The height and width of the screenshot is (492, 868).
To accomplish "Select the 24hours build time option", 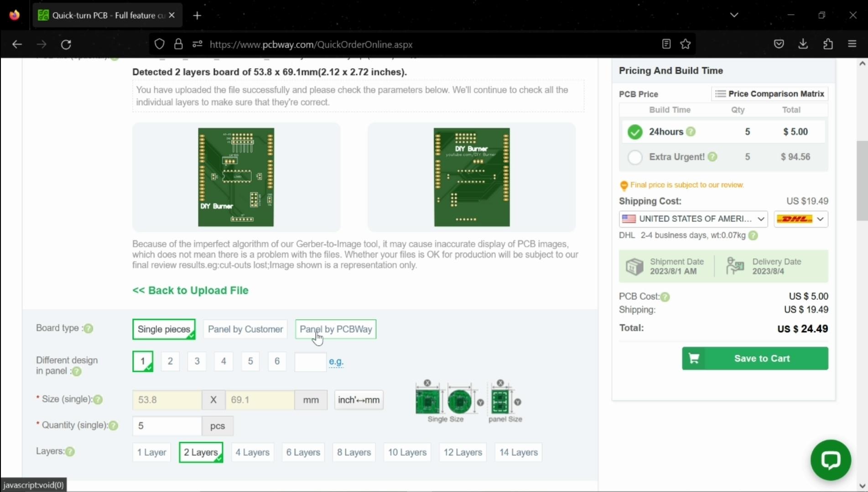I will pos(635,132).
